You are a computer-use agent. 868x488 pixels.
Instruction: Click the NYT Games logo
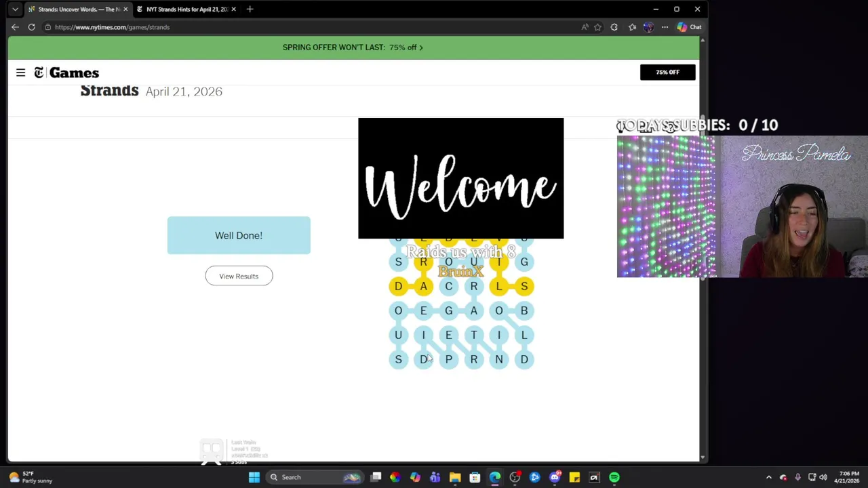[x=66, y=73]
